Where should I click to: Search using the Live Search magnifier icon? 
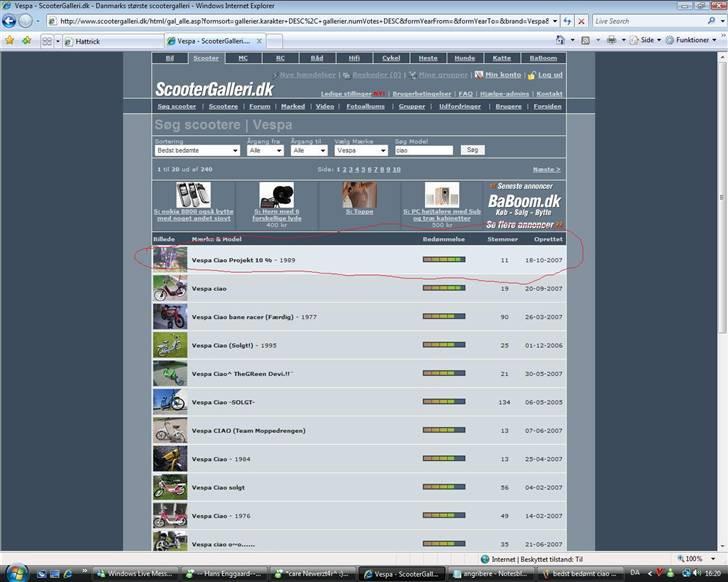coord(711,21)
